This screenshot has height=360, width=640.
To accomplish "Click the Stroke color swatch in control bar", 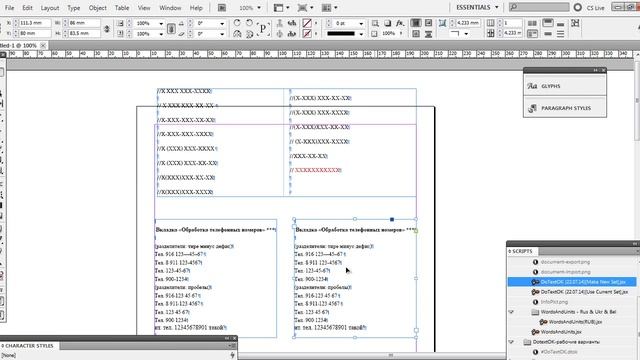I will [307, 34].
